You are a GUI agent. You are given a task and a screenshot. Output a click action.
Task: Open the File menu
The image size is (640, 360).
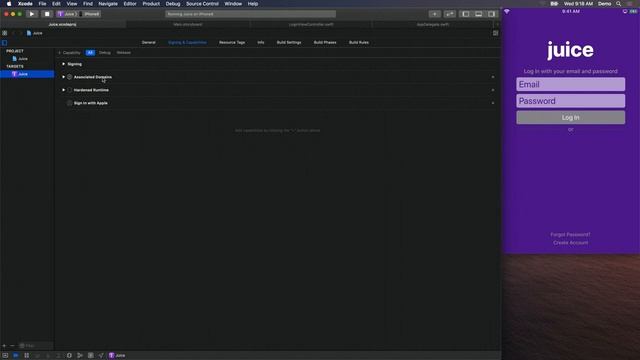(x=42, y=4)
